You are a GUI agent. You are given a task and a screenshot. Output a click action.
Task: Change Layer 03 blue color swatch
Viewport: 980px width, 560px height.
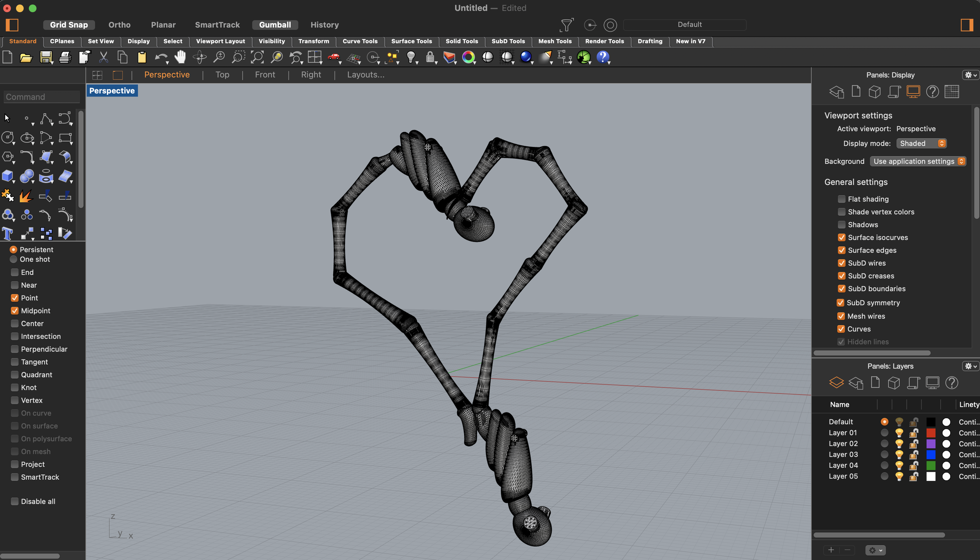point(931,455)
